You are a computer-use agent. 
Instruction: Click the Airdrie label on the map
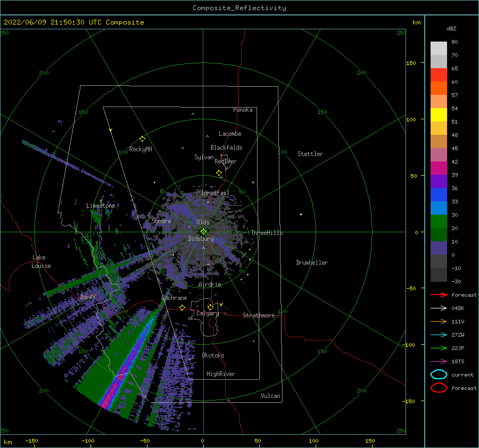click(x=210, y=284)
